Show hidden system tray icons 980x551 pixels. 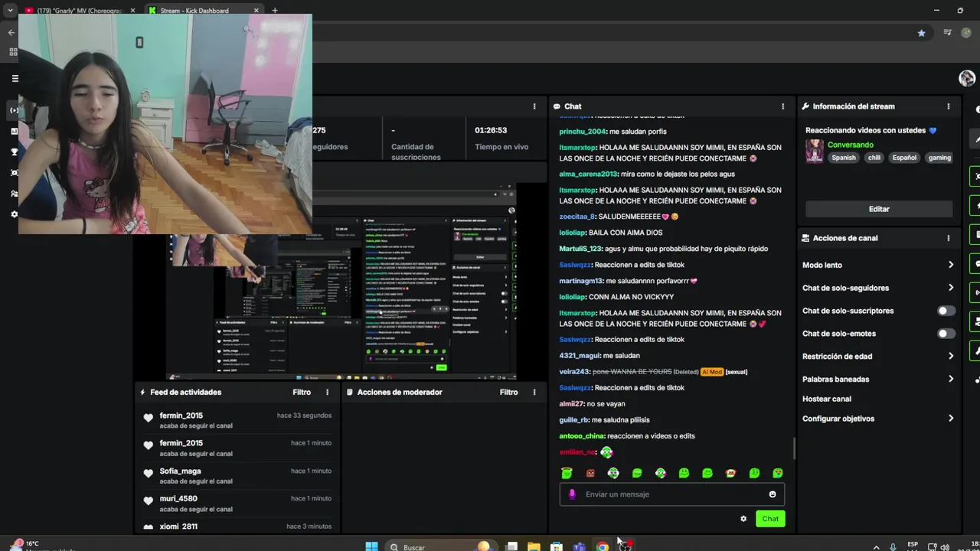877,546
